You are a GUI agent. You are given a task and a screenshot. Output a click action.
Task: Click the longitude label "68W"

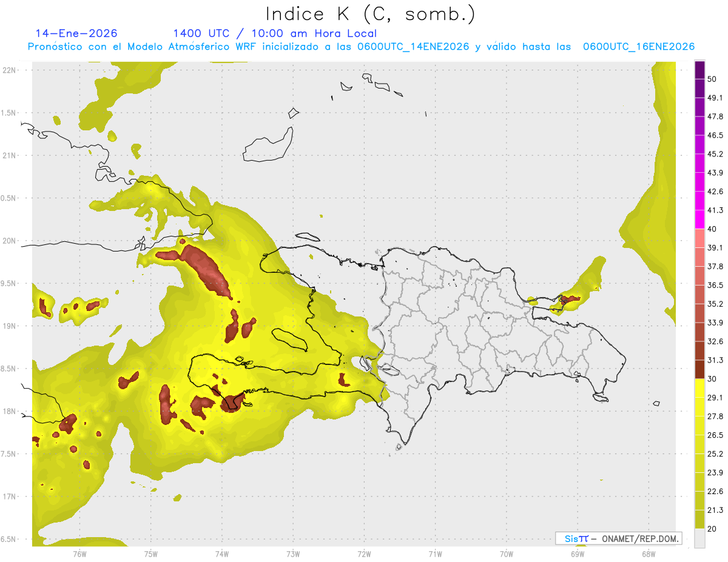pyautogui.click(x=649, y=554)
